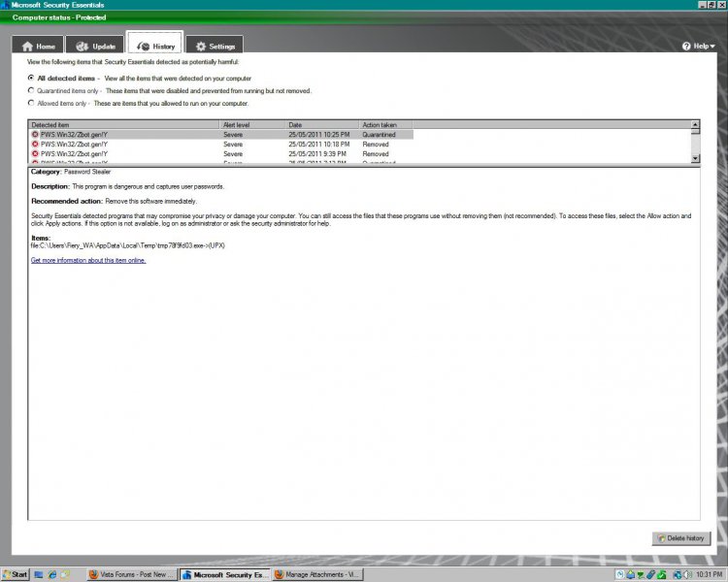Select the History tab

pyautogui.click(x=155, y=45)
